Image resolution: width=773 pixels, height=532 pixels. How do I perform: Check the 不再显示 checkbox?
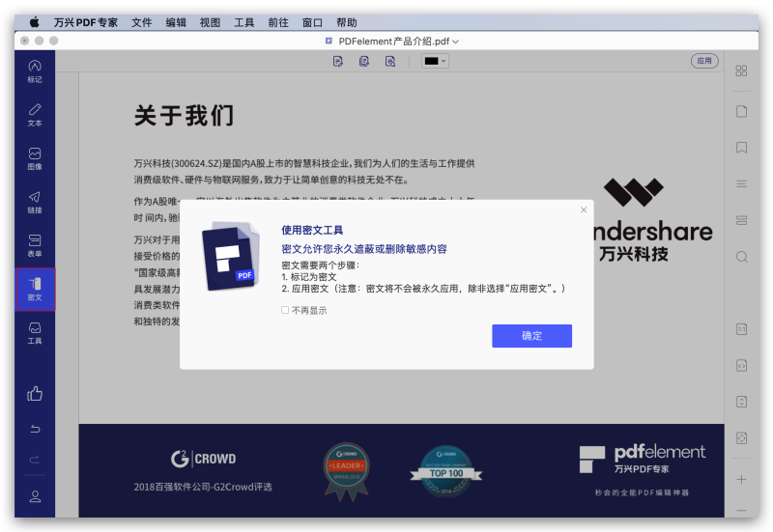pos(285,310)
